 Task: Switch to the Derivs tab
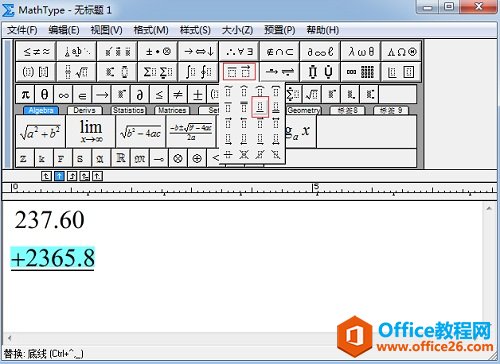pyautogui.click(x=84, y=110)
